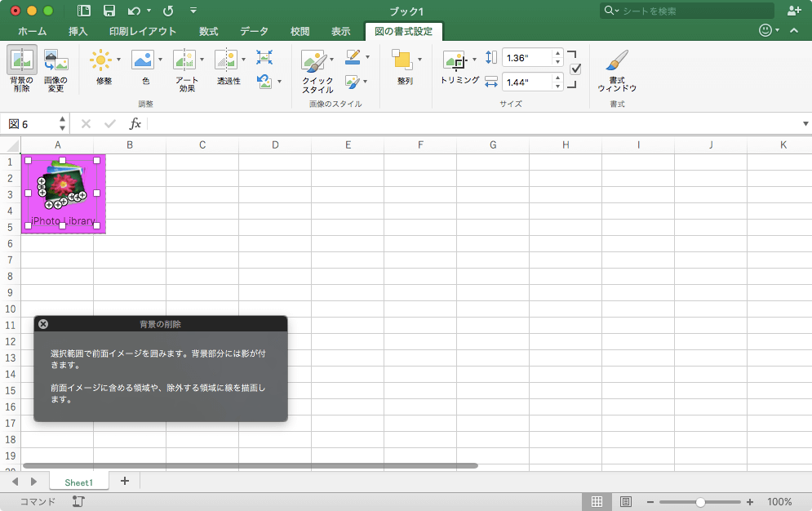
Task: Expand the Corrections (修整) dropdown arrow
Action: 118,60
